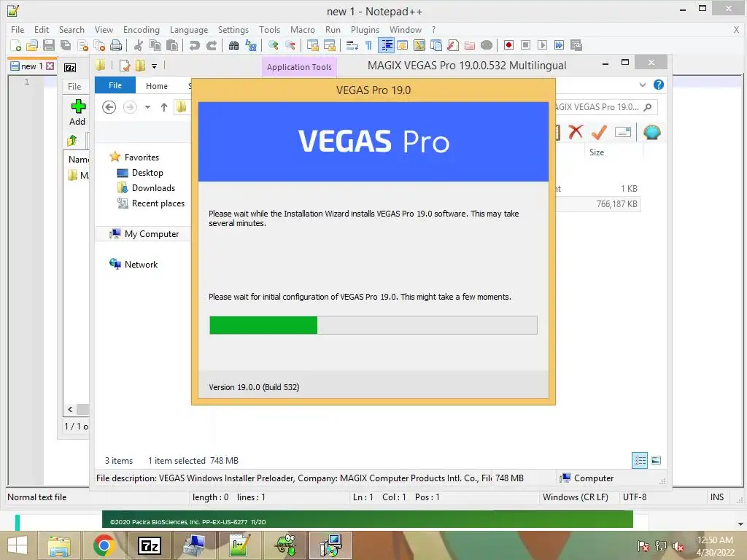This screenshot has width=747, height=560.
Task: Expand the Explorer ribbon chevron
Action: point(642,85)
